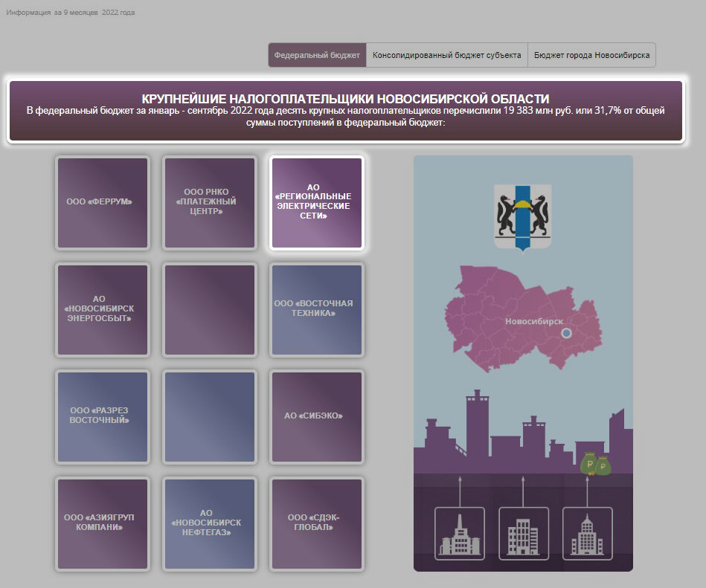Switch to the Федеральный бюджет tab
706x588 pixels.
point(317,55)
